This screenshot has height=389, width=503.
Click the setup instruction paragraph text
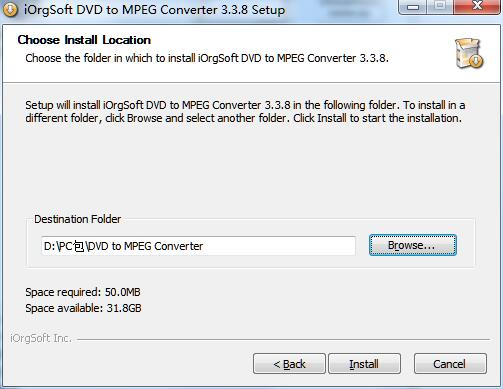[245, 112]
